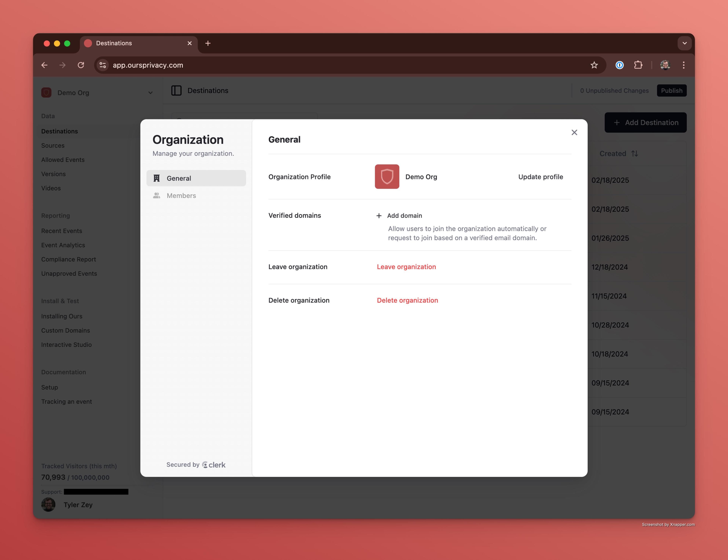
Task: Open the browser Extensions puzzle icon
Action: 638,65
